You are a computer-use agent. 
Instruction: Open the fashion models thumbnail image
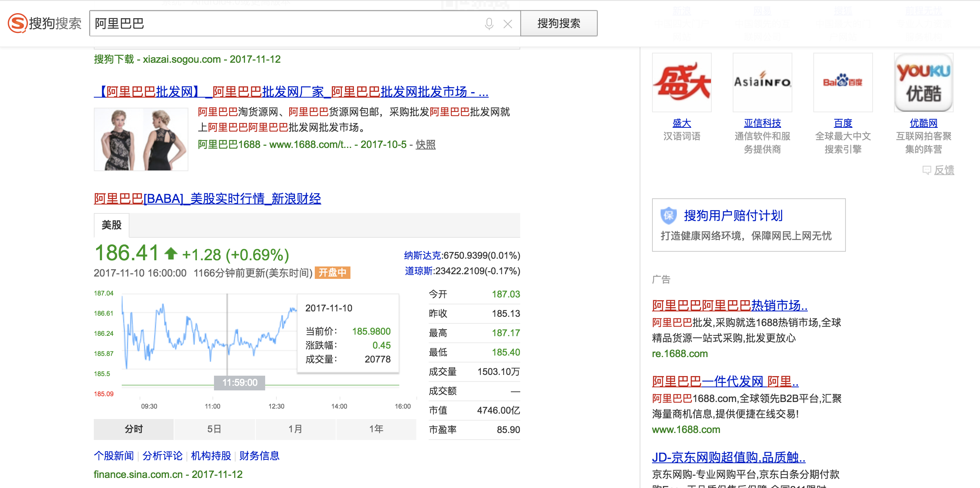(x=141, y=139)
